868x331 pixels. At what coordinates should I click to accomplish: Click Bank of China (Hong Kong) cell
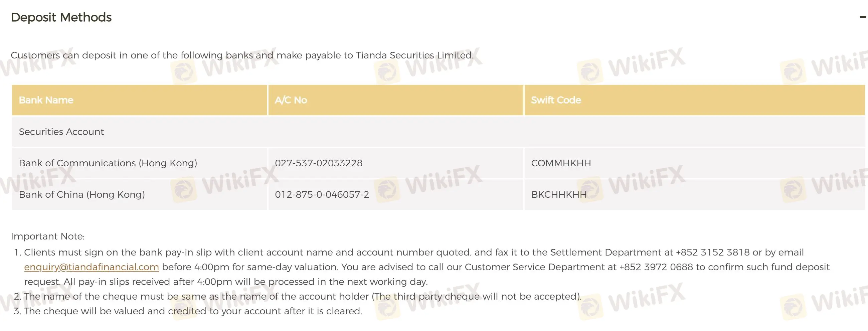(82, 194)
